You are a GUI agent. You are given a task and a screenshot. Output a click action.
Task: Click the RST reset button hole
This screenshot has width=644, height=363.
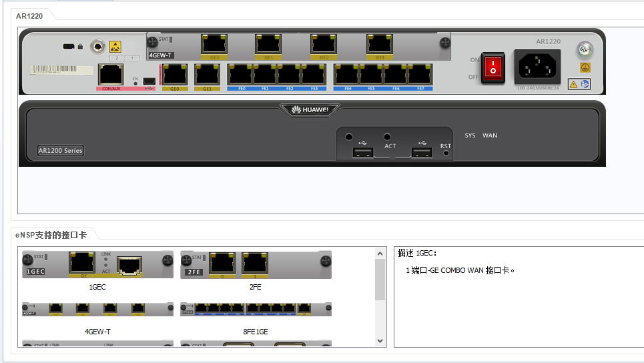[x=446, y=153]
